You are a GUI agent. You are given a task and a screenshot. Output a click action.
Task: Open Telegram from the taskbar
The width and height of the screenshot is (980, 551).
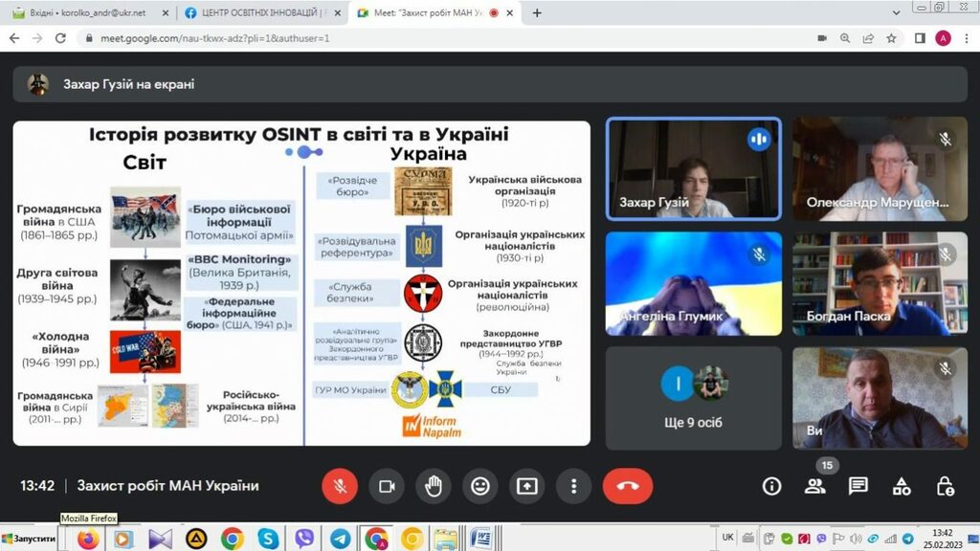pyautogui.click(x=340, y=539)
